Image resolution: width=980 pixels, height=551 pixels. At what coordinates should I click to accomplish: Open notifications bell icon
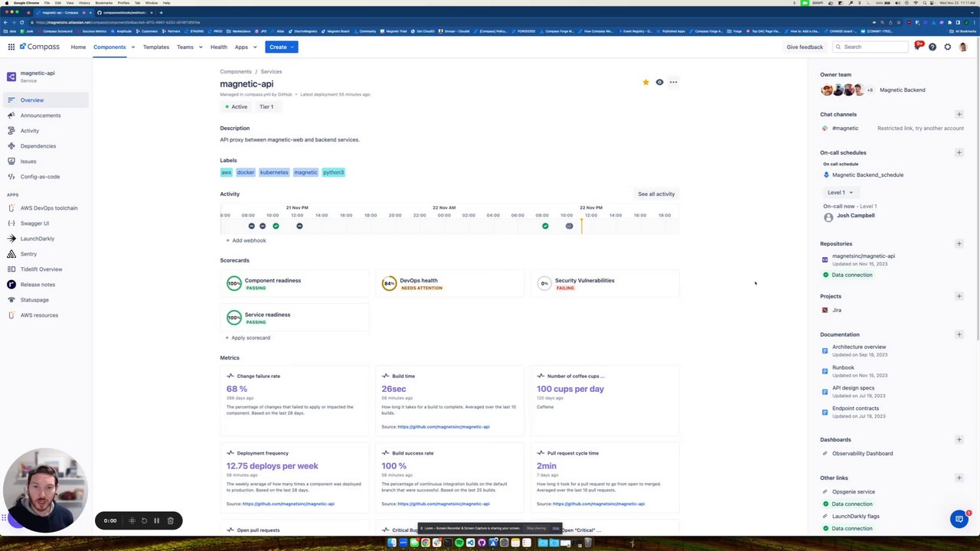[x=917, y=47]
